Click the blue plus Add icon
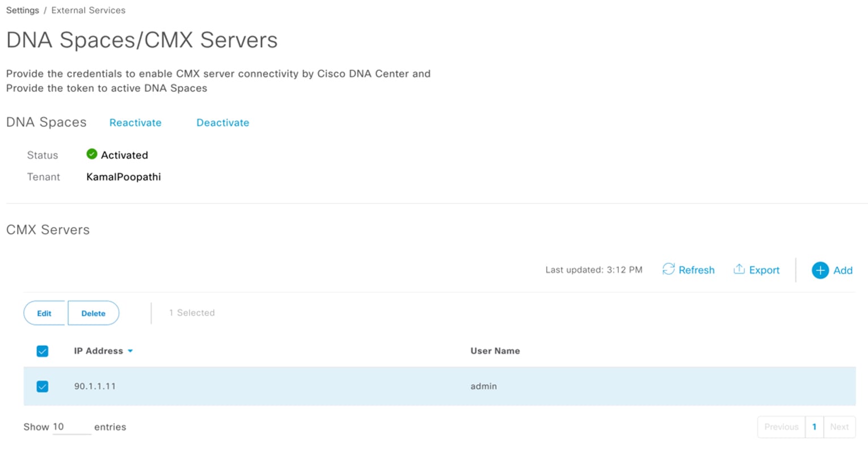The width and height of the screenshot is (868, 450). point(820,270)
